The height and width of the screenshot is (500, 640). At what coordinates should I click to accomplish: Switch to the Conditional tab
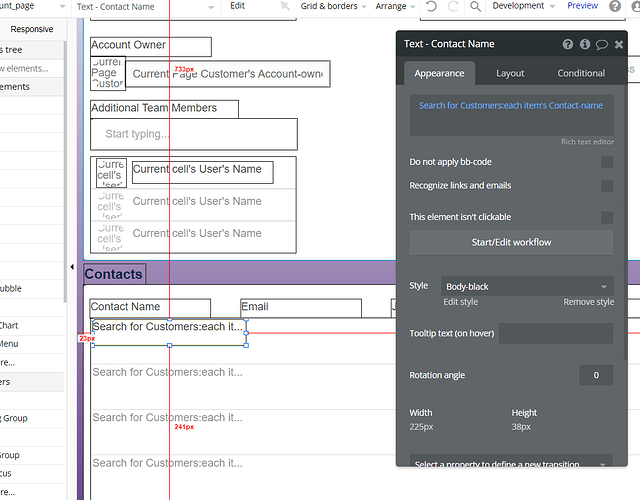pyautogui.click(x=581, y=73)
